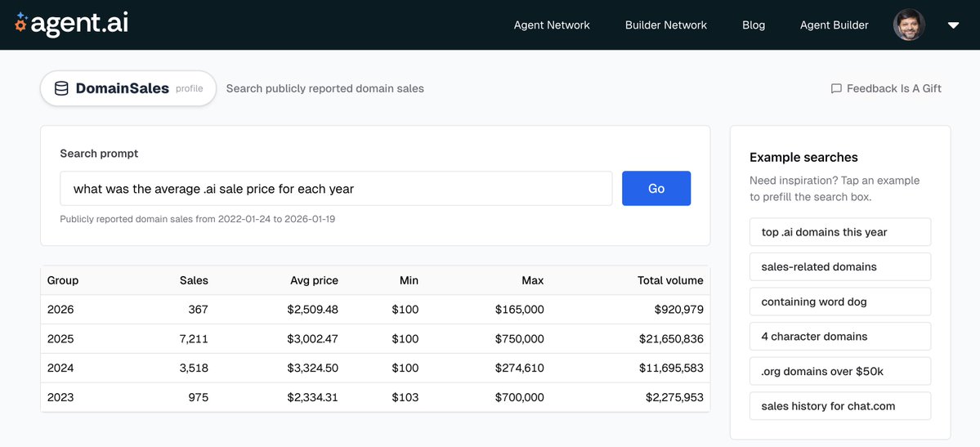The image size is (980, 447).
Task: Click average price $3,324.50
Action: click(x=312, y=369)
